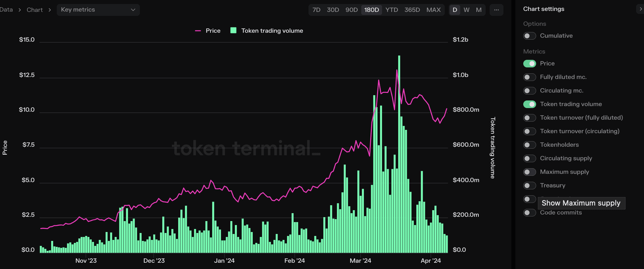The image size is (644, 269).
Task: Click the $7.5 price axis label
Action: [x=28, y=145]
